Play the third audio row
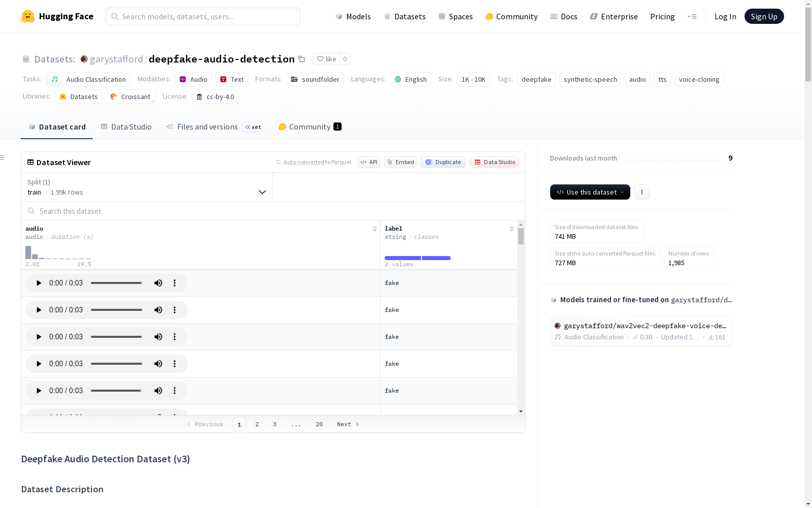Image resolution: width=812 pixels, height=508 pixels. (x=39, y=337)
